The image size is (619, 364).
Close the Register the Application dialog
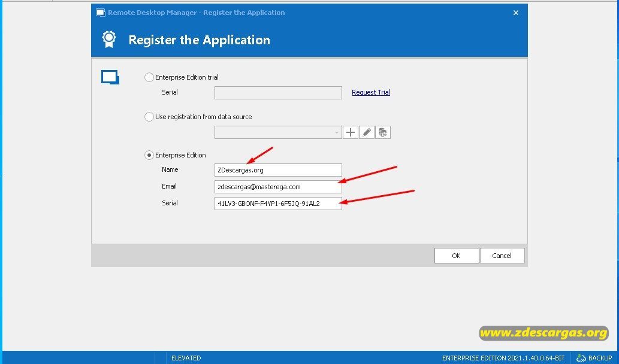click(515, 13)
